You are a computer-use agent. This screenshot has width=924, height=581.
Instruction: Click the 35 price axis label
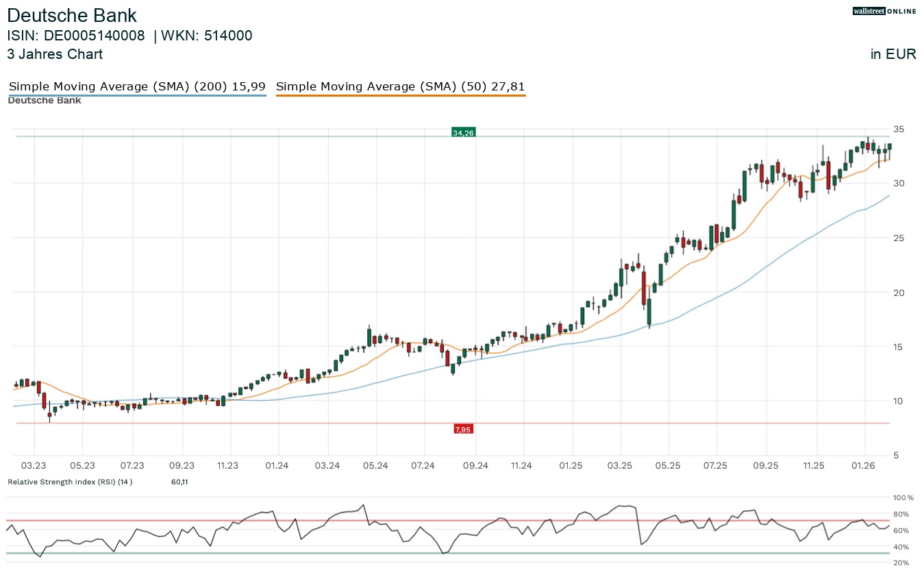click(898, 129)
